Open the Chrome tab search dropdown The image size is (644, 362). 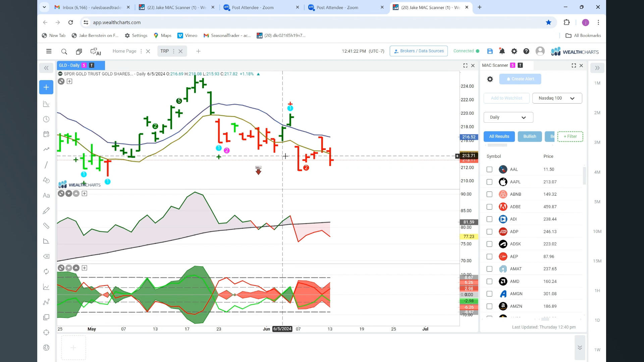[x=44, y=7]
